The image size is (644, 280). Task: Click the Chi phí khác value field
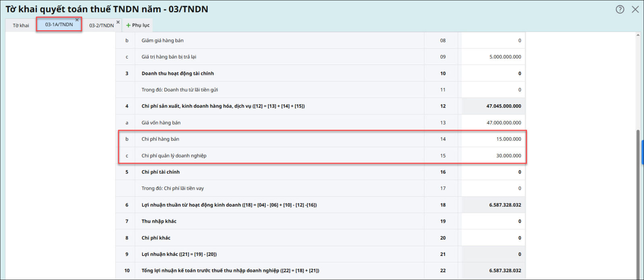pyautogui.click(x=493, y=238)
